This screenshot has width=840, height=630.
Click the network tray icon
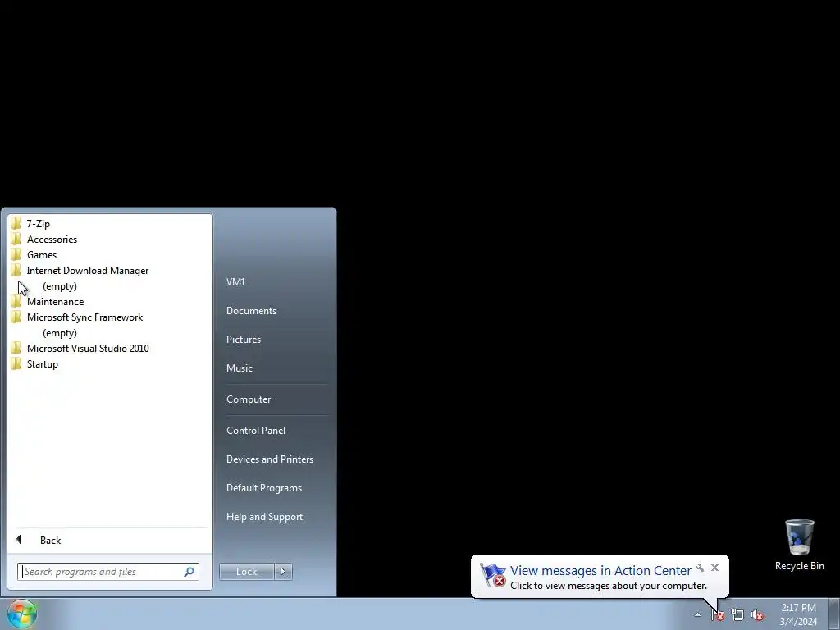coord(737,615)
